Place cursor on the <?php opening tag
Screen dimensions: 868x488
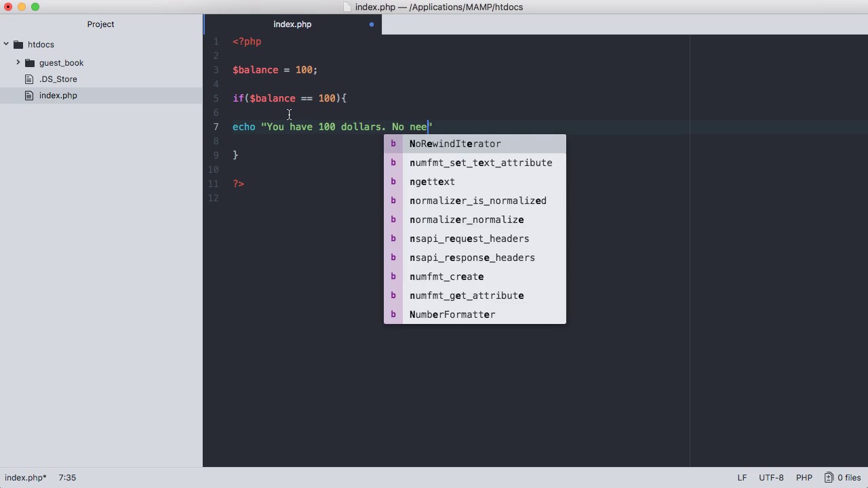(247, 41)
